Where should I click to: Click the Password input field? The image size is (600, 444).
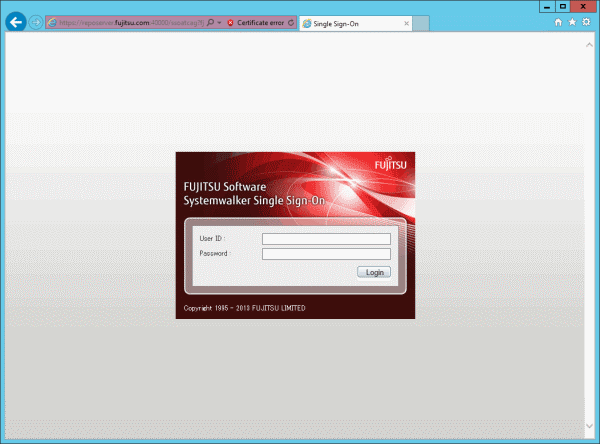pos(326,254)
